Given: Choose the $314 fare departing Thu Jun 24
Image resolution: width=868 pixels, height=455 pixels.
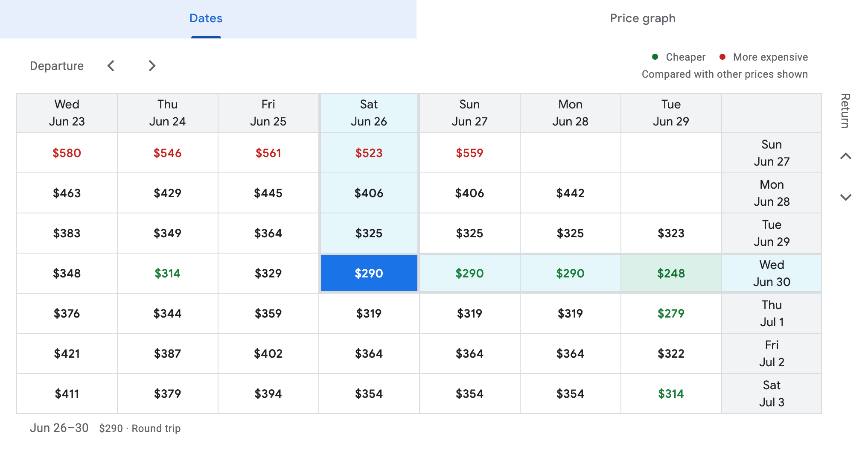Looking at the screenshot, I should [x=167, y=273].
